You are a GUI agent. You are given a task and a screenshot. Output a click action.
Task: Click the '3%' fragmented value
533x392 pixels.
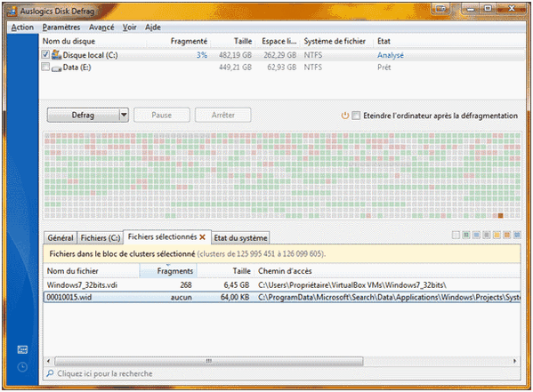pos(202,55)
